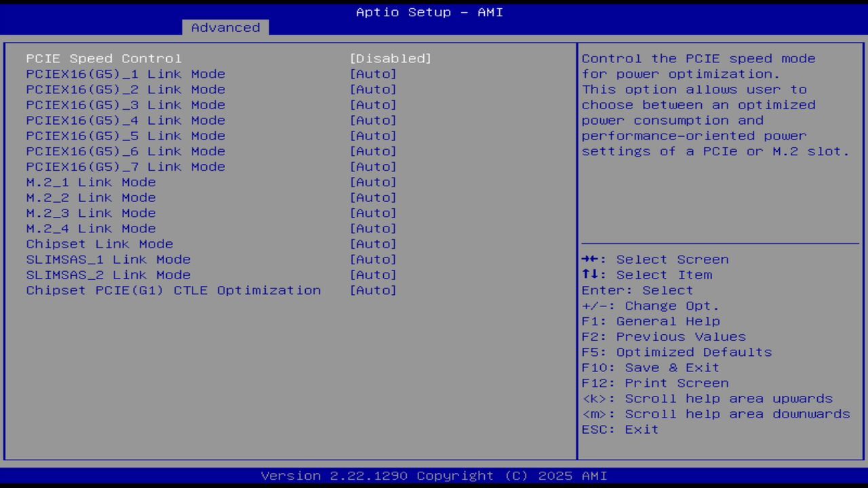
Task: Click F1: General Help hint
Action: coord(650,321)
